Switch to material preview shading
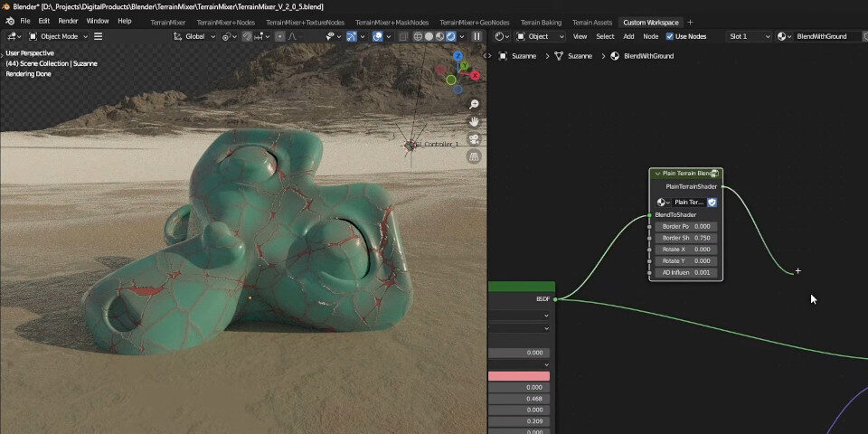The height and width of the screenshot is (434, 868). pyautogui.click(x=440, y=36)
